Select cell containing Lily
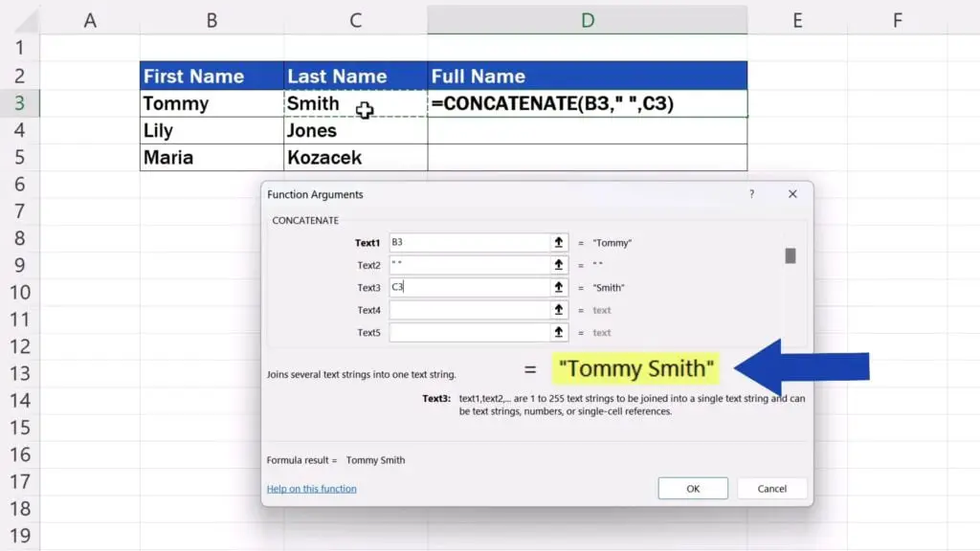Viewport: 980px width, 551px height. (x=212, y=131)
